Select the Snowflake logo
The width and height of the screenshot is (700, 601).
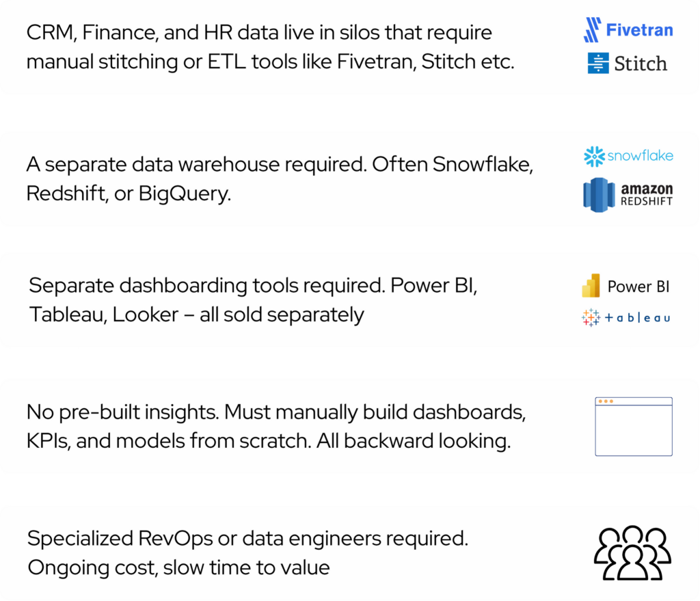pos(628,157)
